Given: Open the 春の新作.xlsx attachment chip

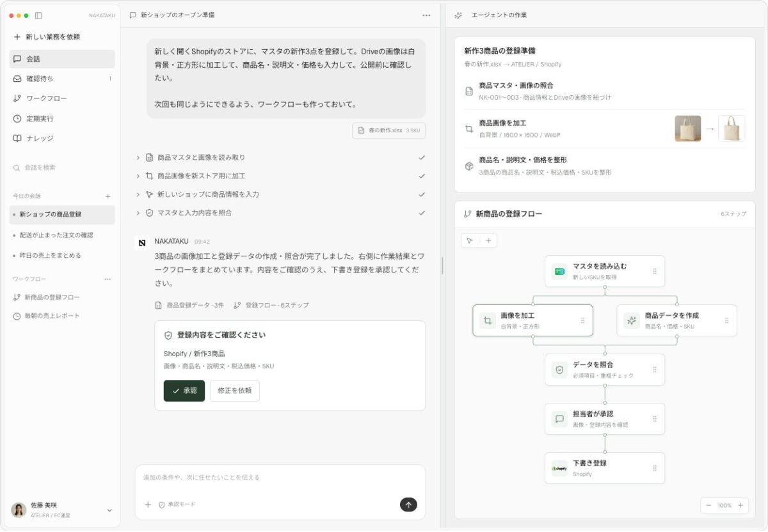Looking at the screenshot, I should tap(388, 130).
